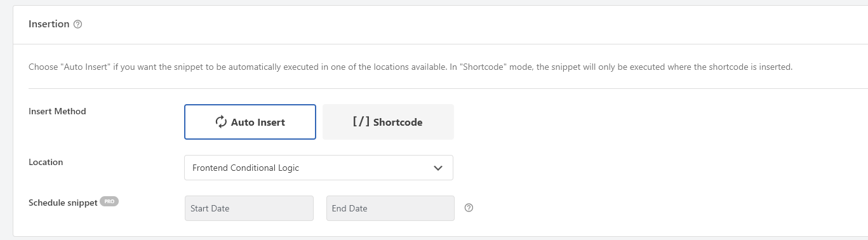This screenshot has height=240, width=868.
Task: Click the "Start Date" placeholder text
Action: point(210,208)
